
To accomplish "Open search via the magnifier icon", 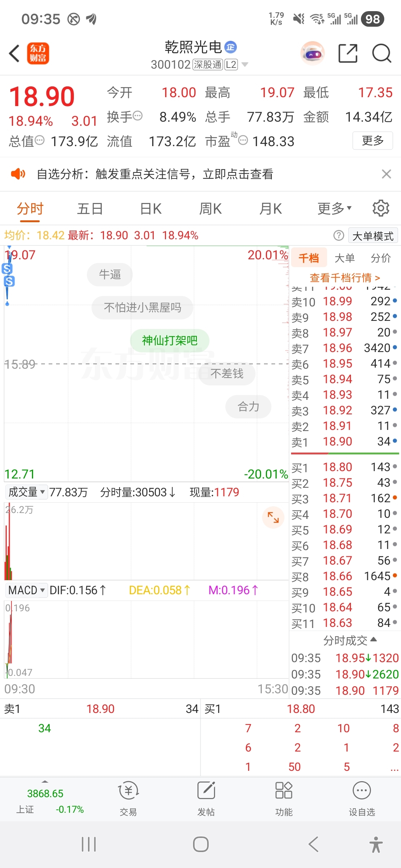I will pos(382,53).
